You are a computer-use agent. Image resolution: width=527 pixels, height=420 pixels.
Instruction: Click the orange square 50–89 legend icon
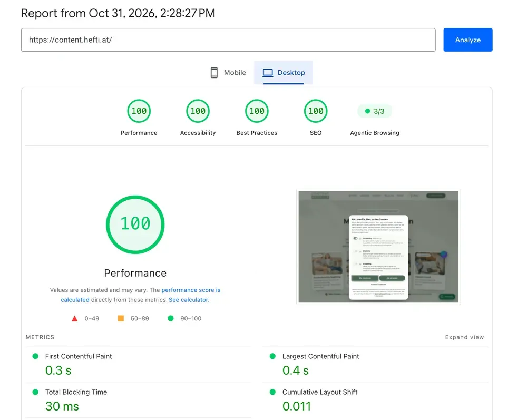click(x=121, y=318)
